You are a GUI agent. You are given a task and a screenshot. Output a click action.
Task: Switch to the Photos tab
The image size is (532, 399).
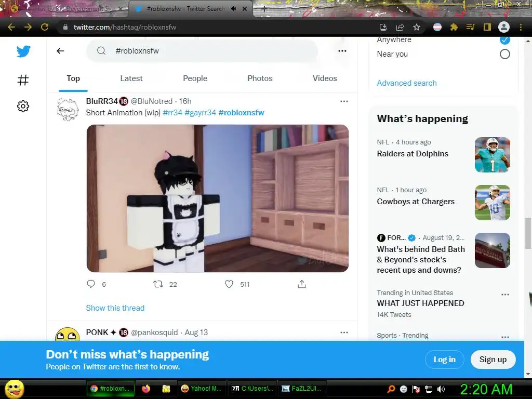[260, 78]
